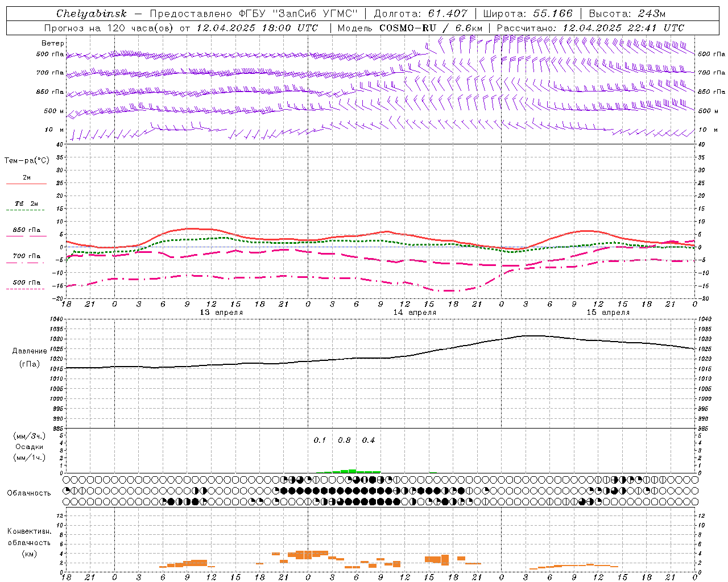Click the "Тем-ра(°C)" temperature label
The image size is (728, 582).
click(x=27, y=161)
